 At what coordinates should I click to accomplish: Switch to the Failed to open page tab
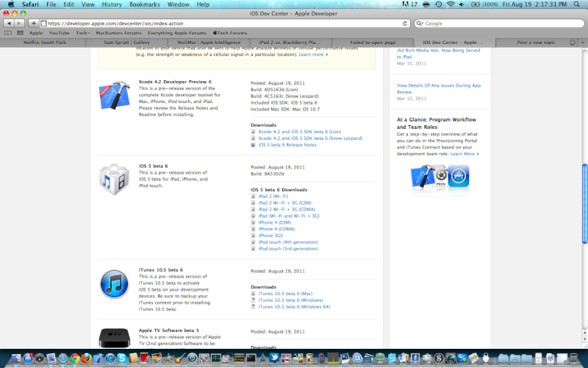373,43
